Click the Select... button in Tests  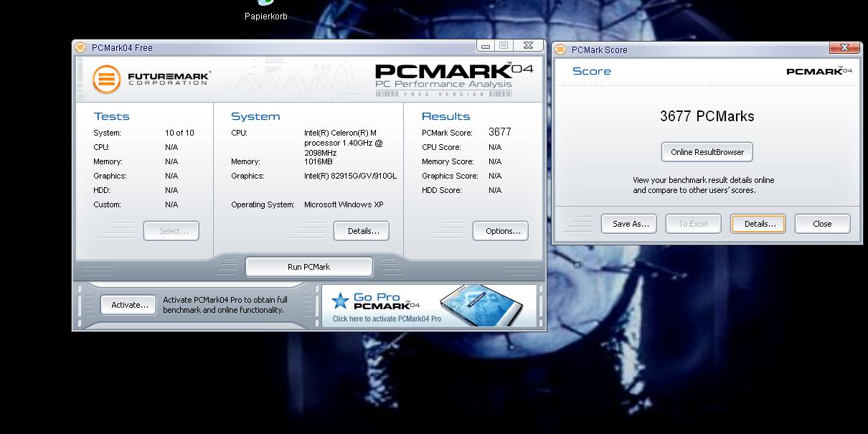(x=171, y=231)
